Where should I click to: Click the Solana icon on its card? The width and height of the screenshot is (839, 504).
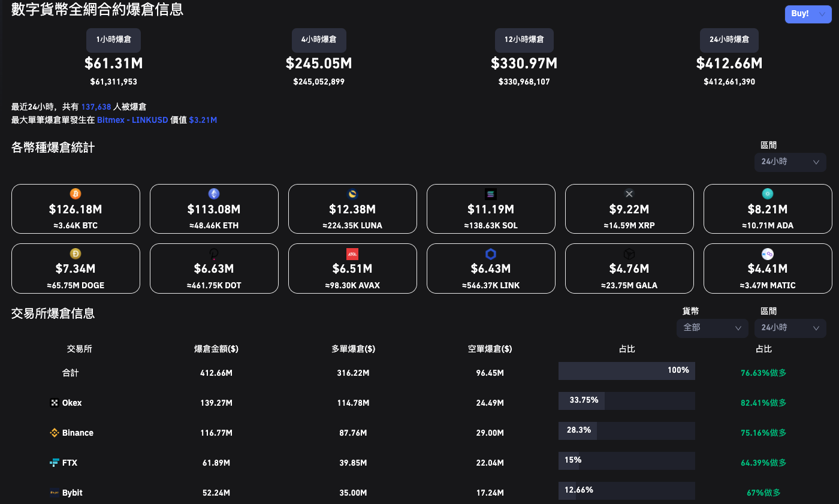coord(491,194)
